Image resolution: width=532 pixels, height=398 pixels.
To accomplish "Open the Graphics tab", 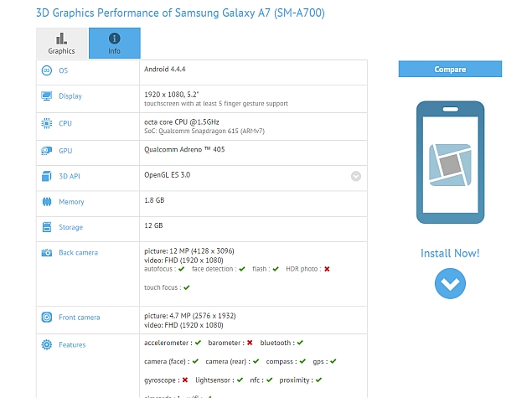I will 61,43.
